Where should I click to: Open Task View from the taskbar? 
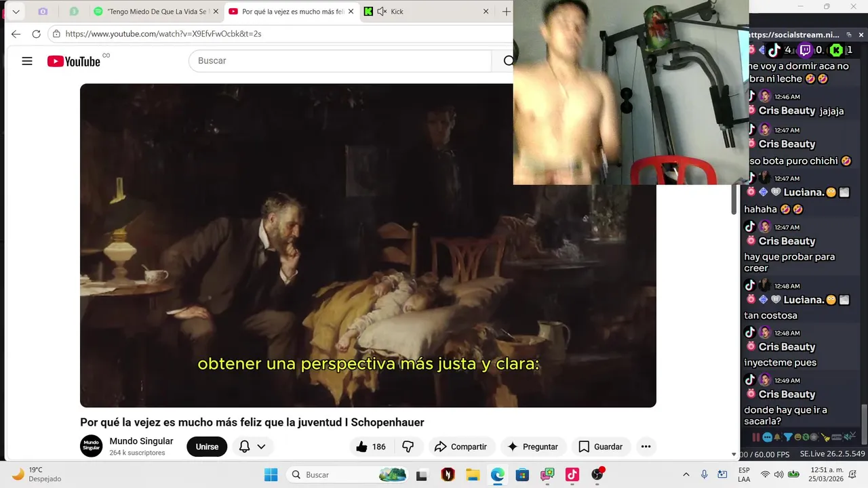[x=422, y=474]
